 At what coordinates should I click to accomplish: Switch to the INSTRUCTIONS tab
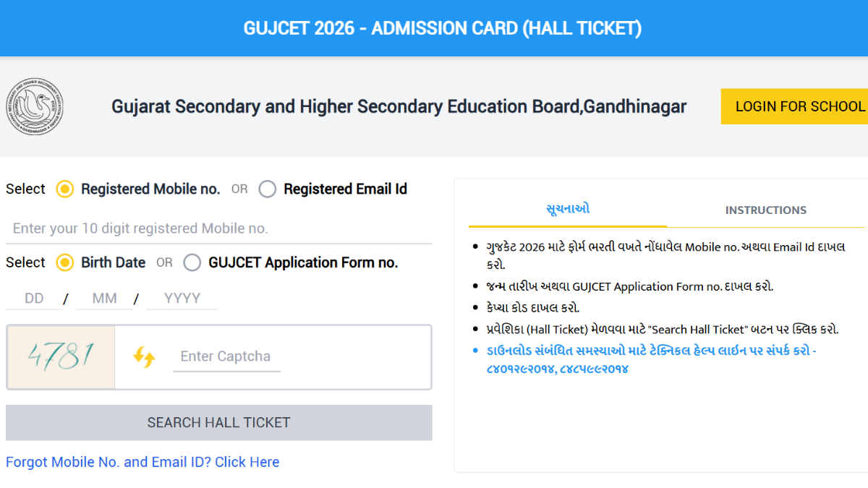coord(765,210)
